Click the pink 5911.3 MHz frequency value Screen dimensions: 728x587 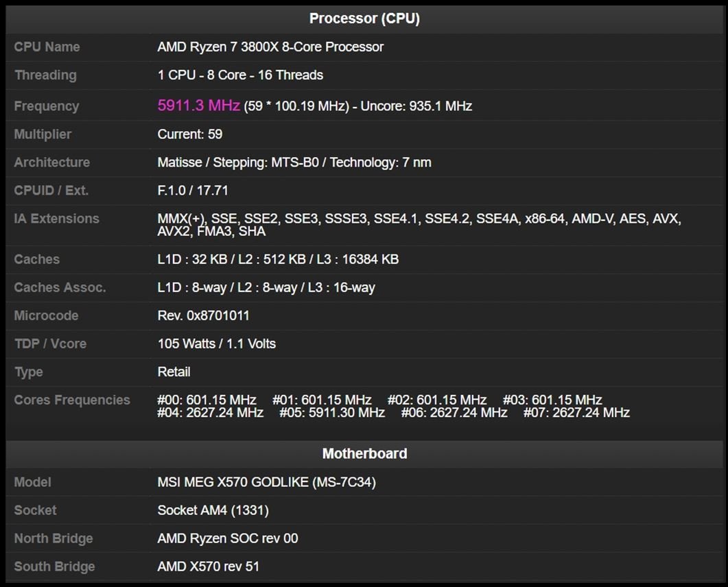click(x=198, y=106)
